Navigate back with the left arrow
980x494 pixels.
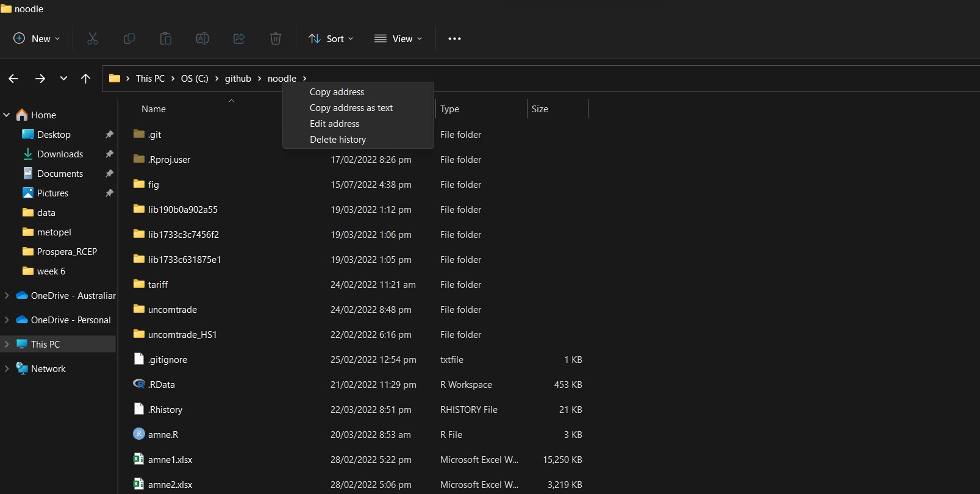[13, 78]
